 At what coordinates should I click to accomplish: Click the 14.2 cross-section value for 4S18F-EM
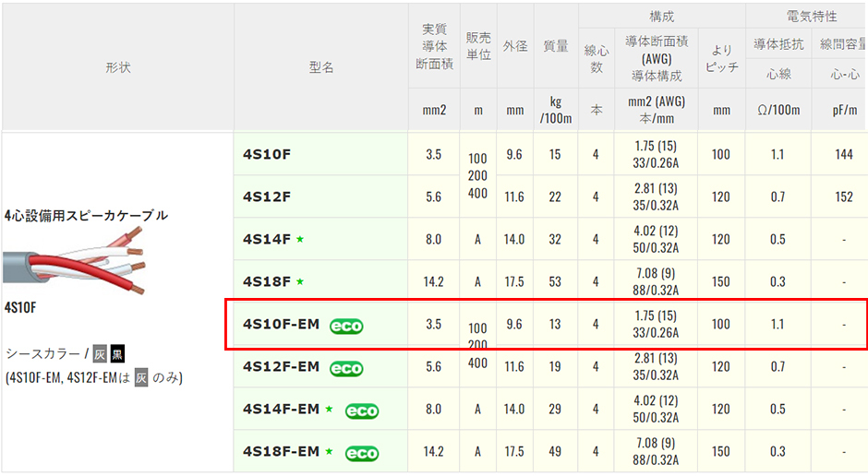(x=434, y=452)
